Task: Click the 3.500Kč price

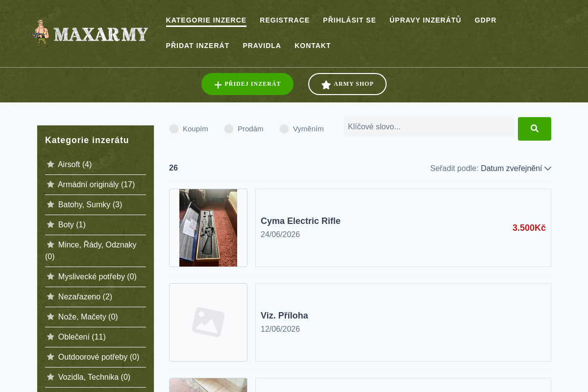Action: point(529,228)
